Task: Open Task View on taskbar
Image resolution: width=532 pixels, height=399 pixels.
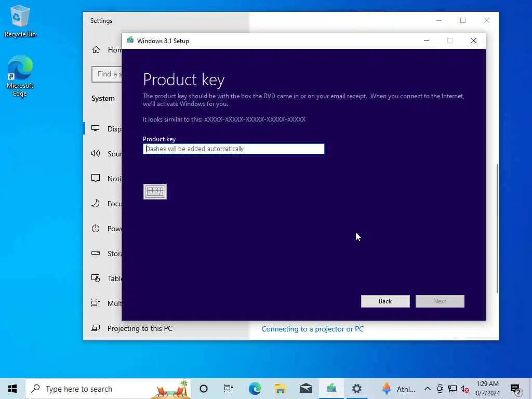Action: coord(229,389)
